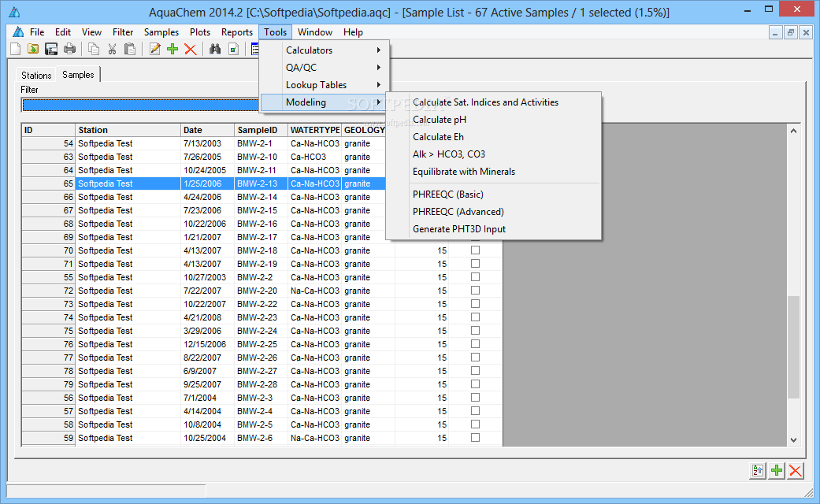Viewport: 820px width, 504px height.
Task: Open the Samples menu
Action: coord(161,31)
